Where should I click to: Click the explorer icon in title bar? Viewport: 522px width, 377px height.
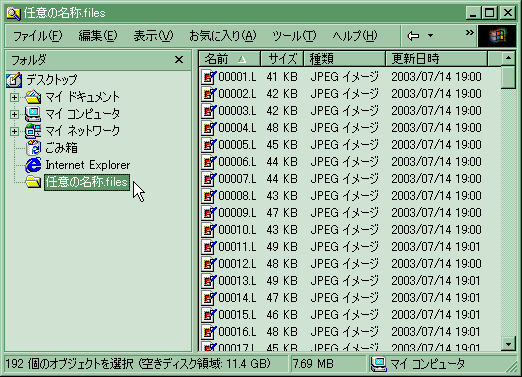click(13, 13)
